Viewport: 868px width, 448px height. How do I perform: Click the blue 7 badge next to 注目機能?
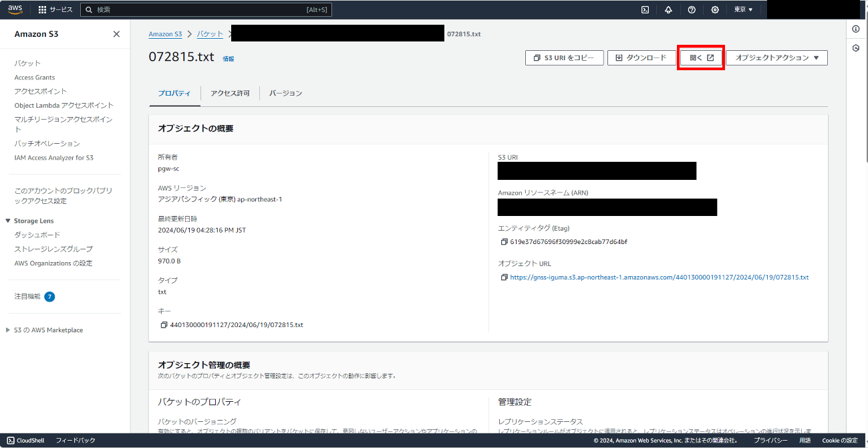pos(49,296)
